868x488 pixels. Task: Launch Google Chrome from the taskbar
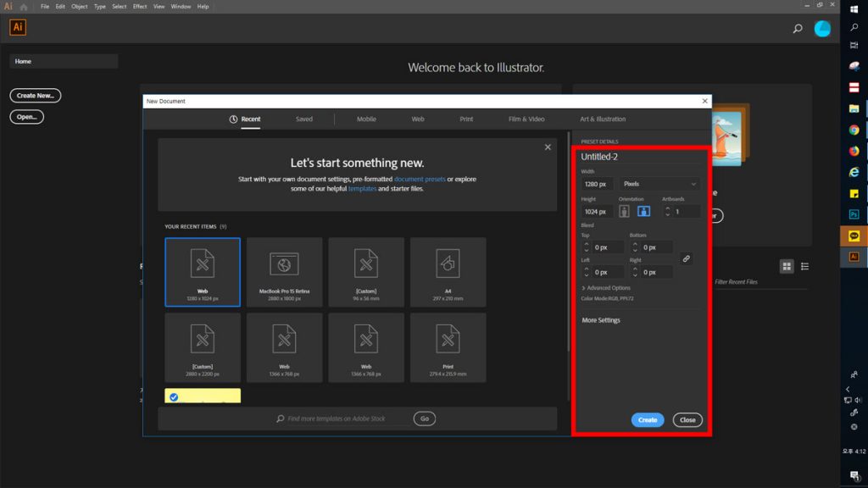(854, 130)
